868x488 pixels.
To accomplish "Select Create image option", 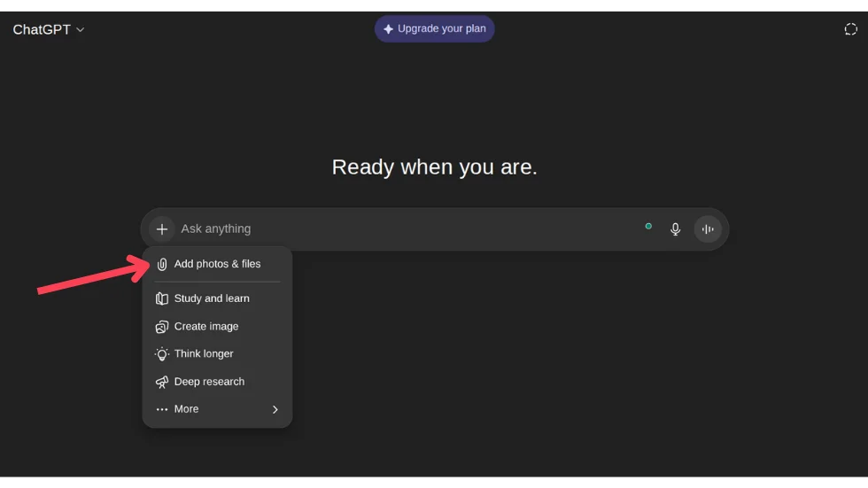I will point(217,327).
